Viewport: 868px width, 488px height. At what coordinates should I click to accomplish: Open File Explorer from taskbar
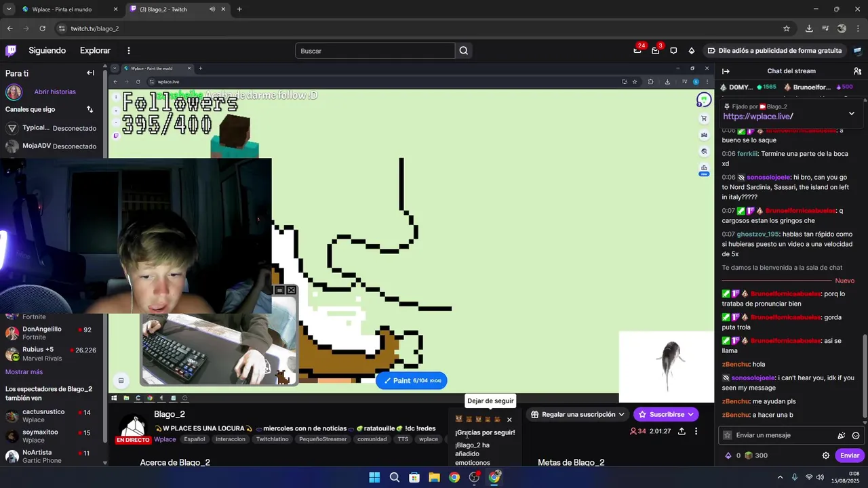pos(434,477)
